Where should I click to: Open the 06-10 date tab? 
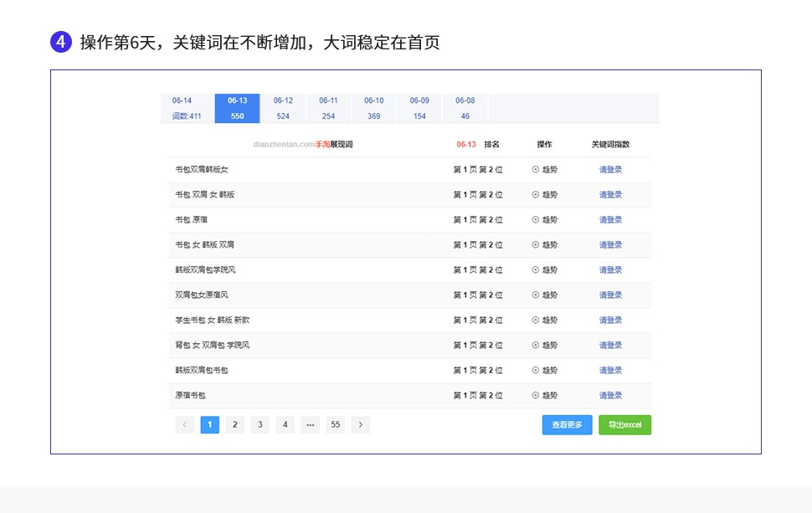(x=374, y=108)
